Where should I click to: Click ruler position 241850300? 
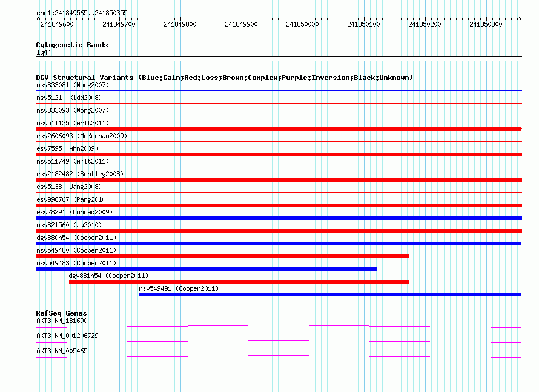tap(486, 24)
